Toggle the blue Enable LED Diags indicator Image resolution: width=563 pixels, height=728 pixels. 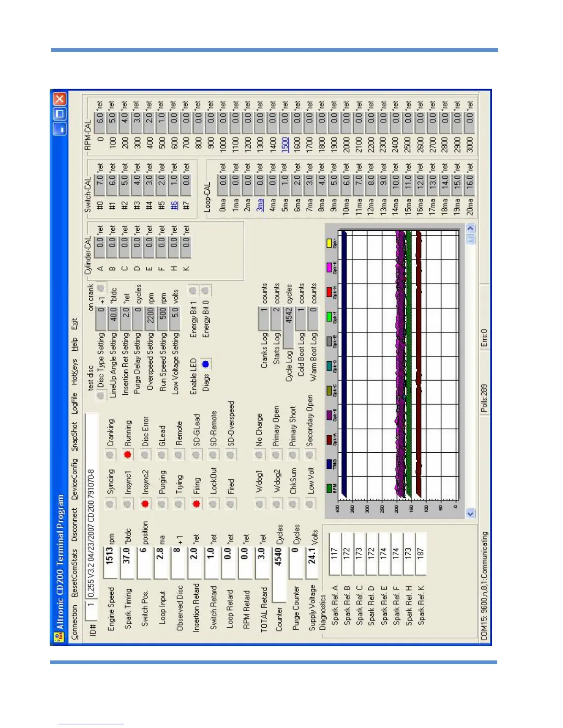pos(206,364)
